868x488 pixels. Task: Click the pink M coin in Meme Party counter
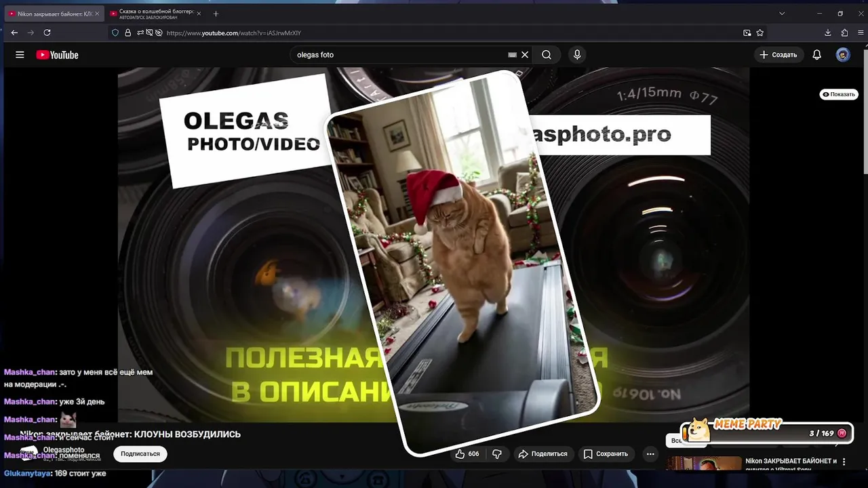click(842, 433)
